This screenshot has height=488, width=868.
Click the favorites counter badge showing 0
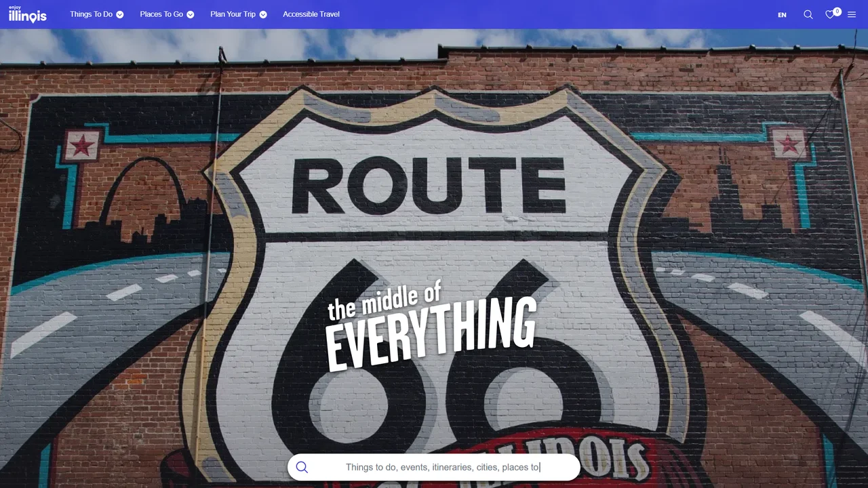click(x=837, y=12)
